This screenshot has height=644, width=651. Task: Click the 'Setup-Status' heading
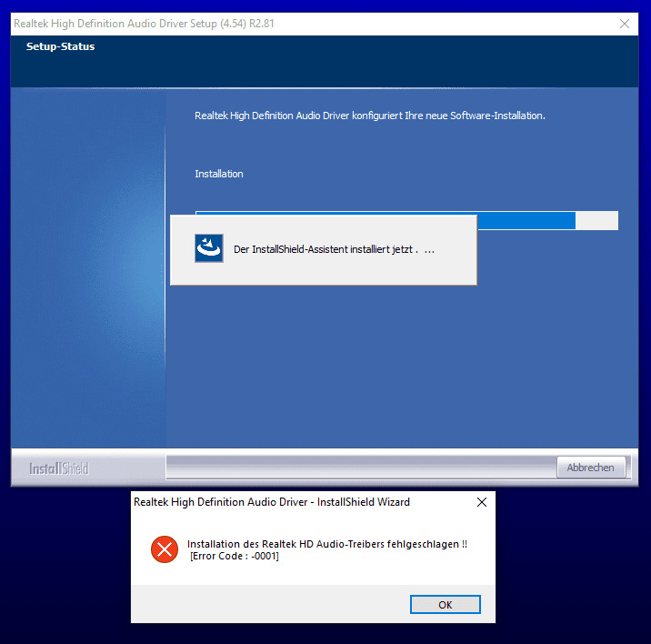pos(61,46)
